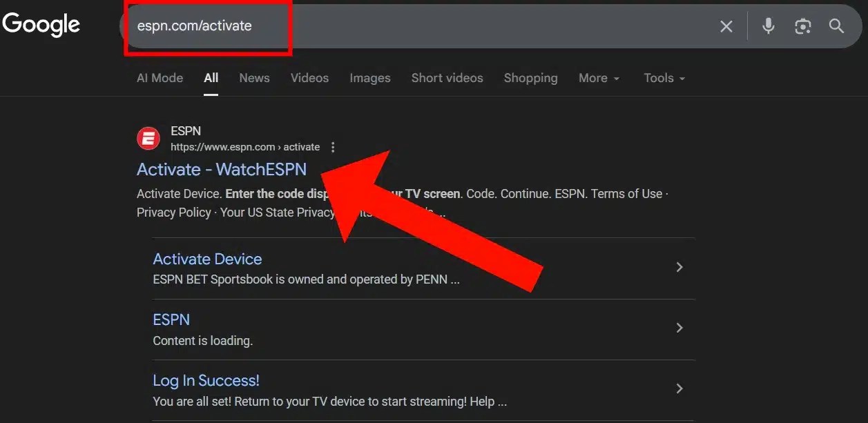Open the Videos tab
Screen dimensions: 868x423
pos(309,78)
